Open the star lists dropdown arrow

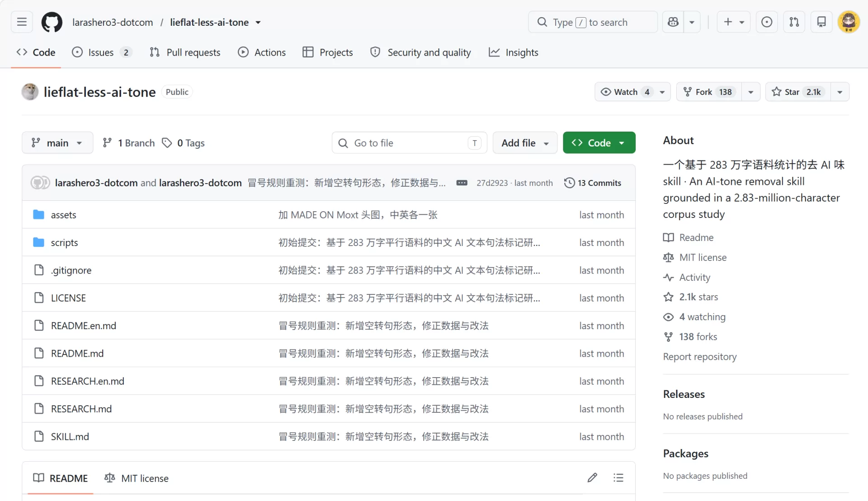(840, 92)
